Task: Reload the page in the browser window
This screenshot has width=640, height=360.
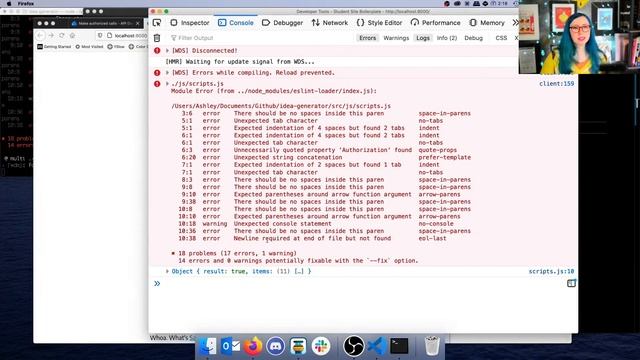Action: coord(62,36)
